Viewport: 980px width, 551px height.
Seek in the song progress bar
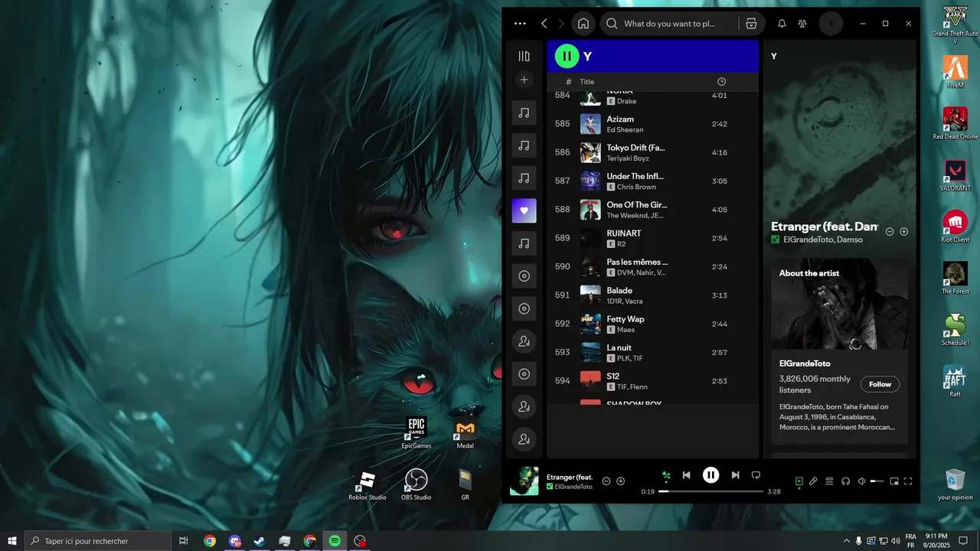click(x=711, y=491)
